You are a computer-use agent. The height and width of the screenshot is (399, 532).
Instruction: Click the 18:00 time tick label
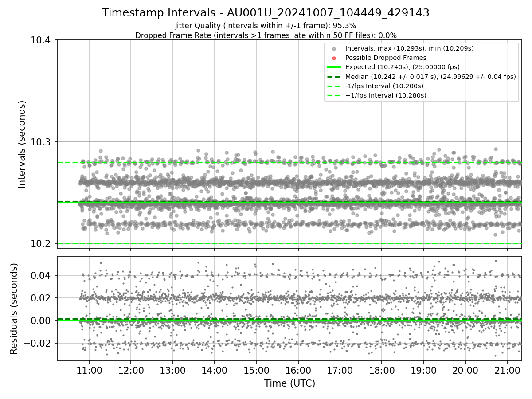click(x=382, y=370)
